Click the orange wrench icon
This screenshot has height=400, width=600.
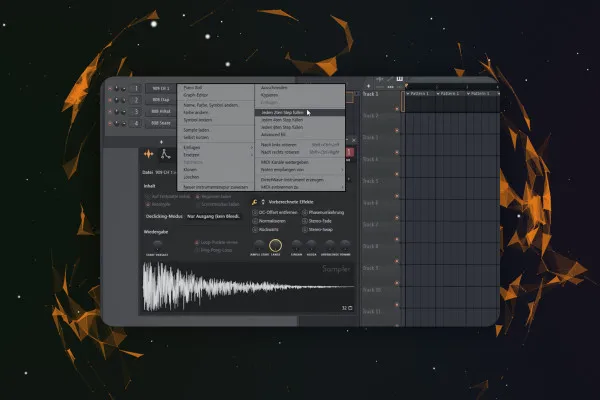pos(254,202)
